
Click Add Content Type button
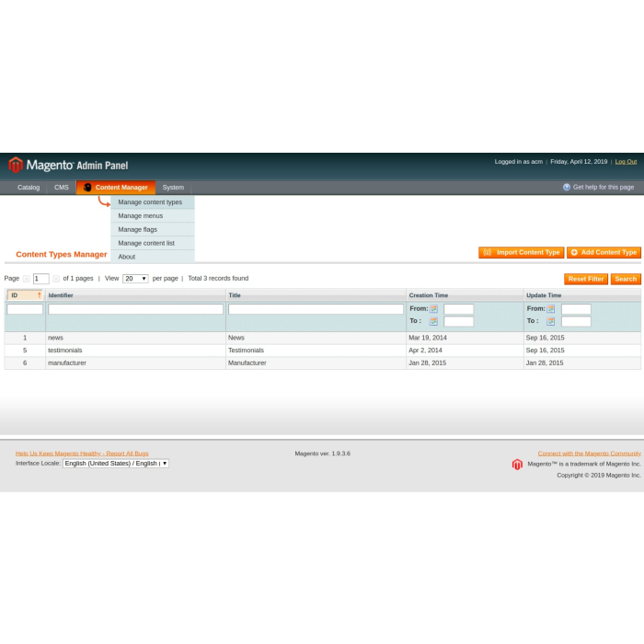(x=604, y=253)
